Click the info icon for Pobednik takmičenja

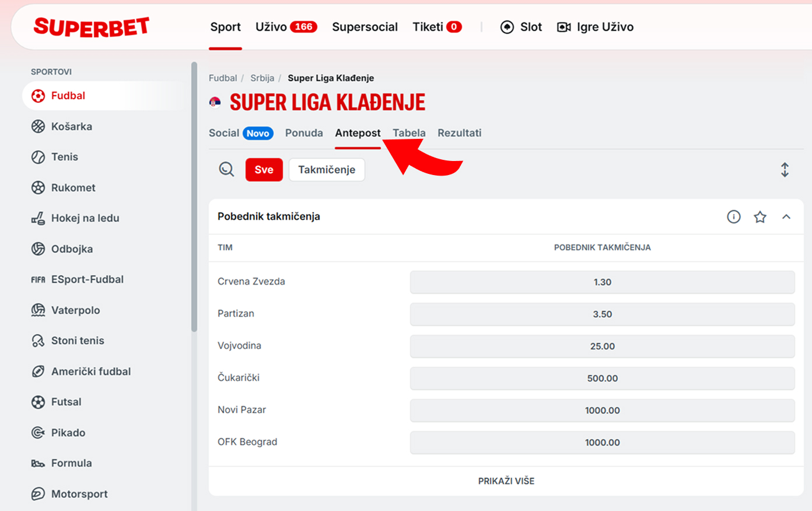tap(734, 217)
